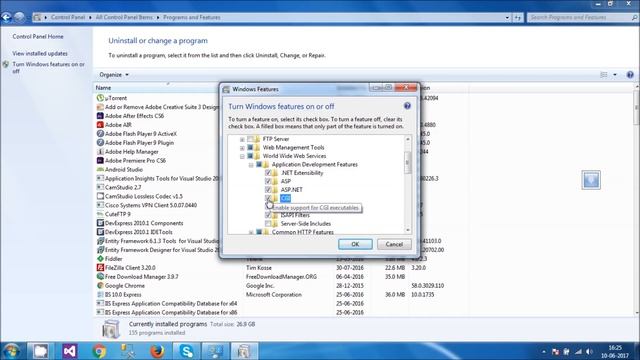The image size is (640, 360).
Task: Open the Organize dropdown menu
Action: pos(114,75)
